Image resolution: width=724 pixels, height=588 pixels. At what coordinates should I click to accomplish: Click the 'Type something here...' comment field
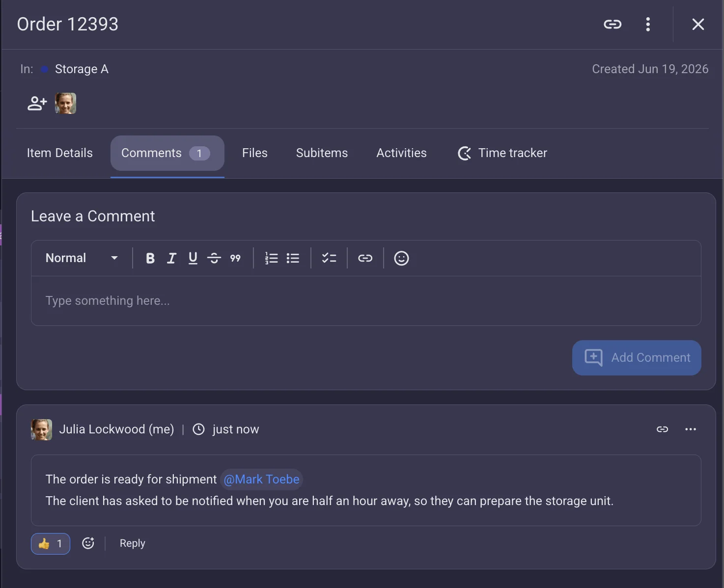pos(366,301)
